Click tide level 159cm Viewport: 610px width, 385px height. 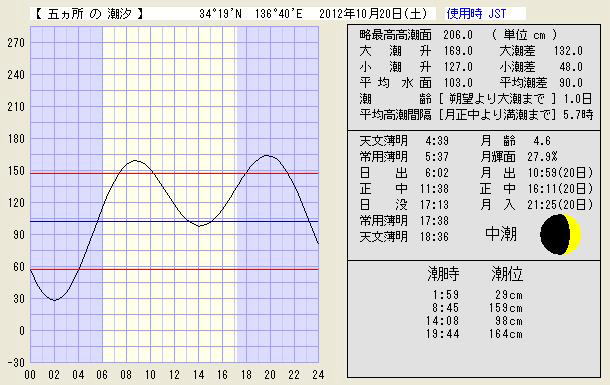click(x=506, y=308)
